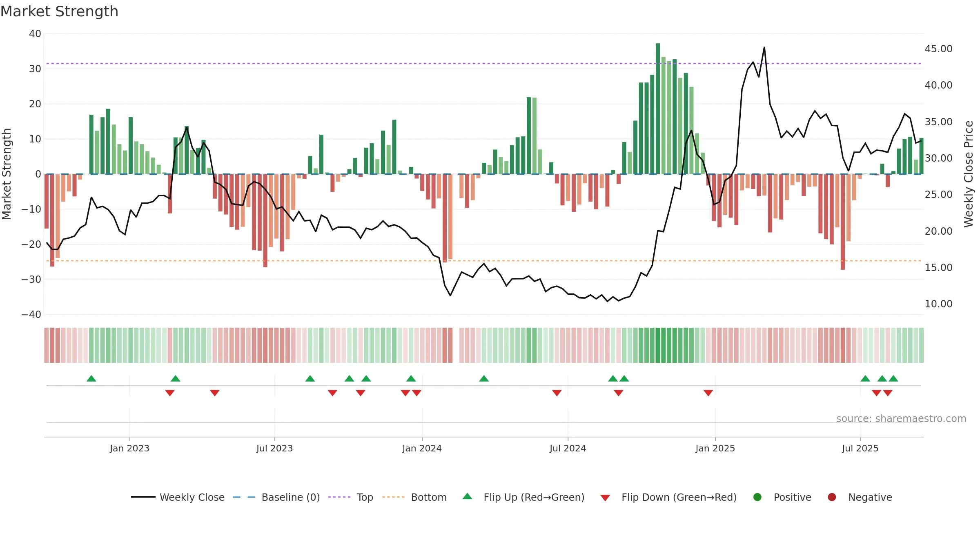The width and height of the screenshot is (980, 551).
Task: Toggle the Positive legend entry
Action: (x=782, y=497)
